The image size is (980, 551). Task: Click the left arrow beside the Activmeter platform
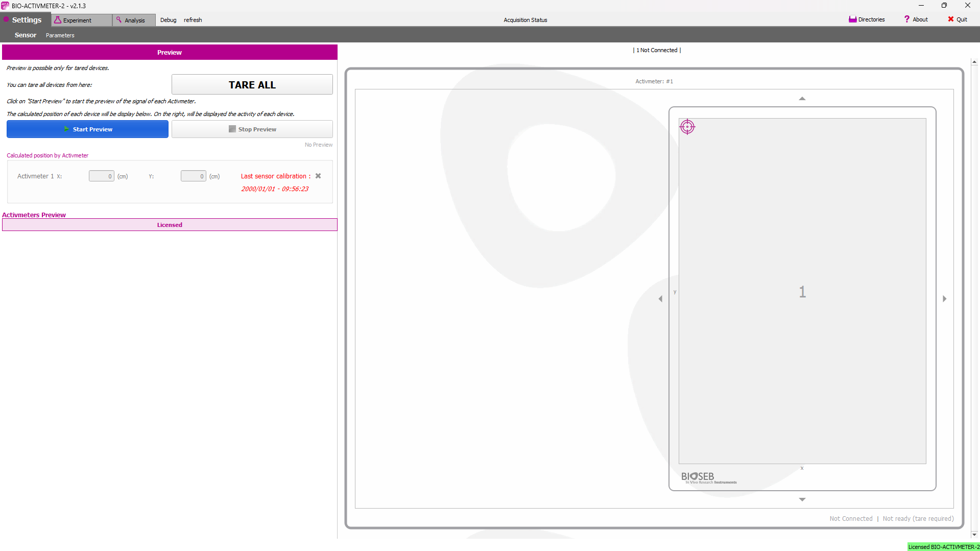pos(660,299)
